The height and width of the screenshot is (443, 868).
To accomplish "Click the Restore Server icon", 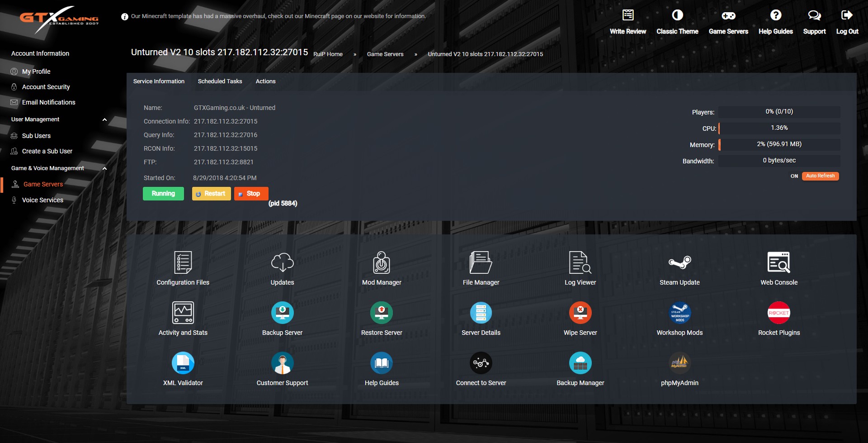I will point(382,313).
